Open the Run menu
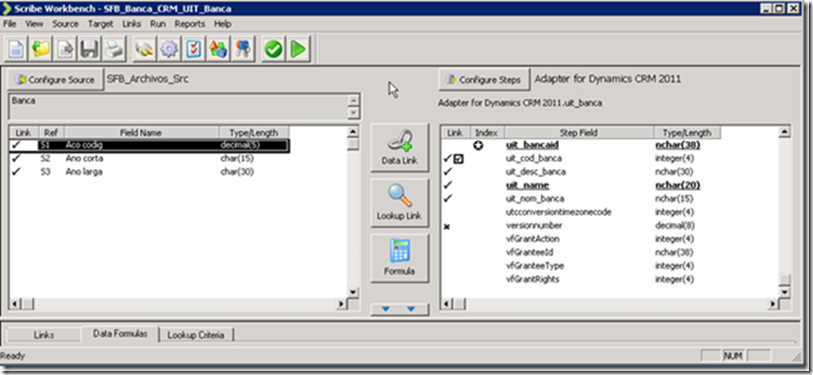The height and width of the screenshot is (375, 813). 158,24
